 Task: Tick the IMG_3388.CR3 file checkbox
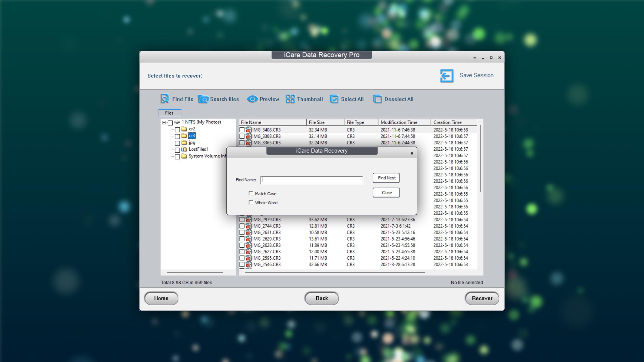click(x=242, y=136)
